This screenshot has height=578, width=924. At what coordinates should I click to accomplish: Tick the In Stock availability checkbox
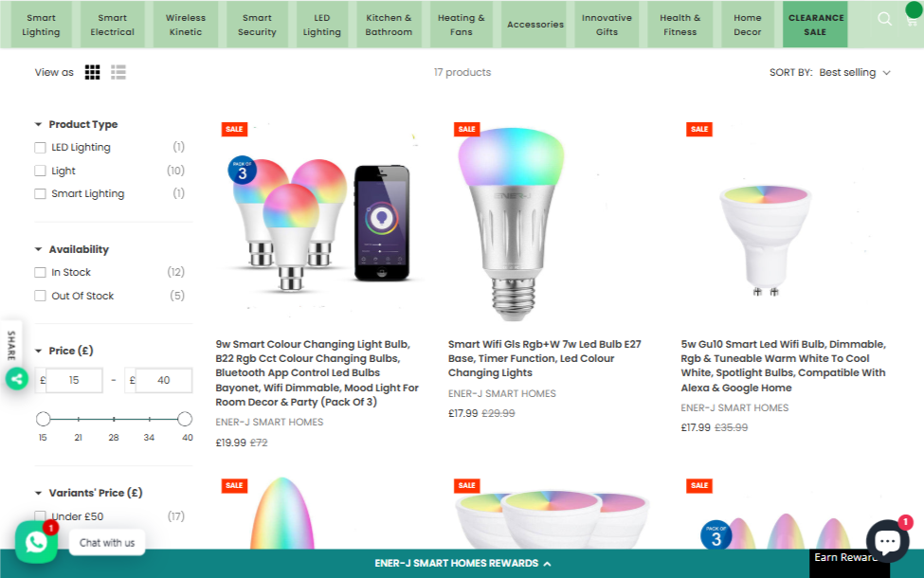(40, 272)
